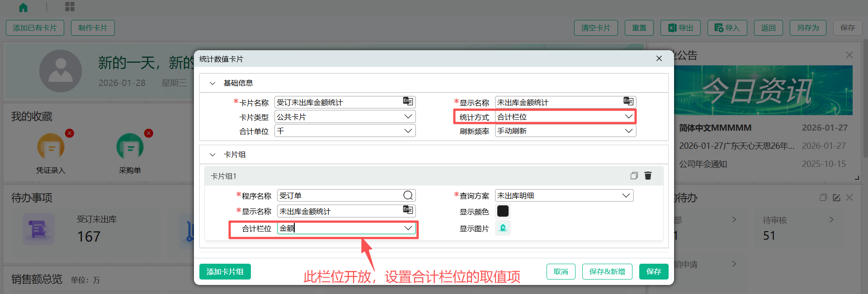Open the 查询方案 dropdown
The image size is (868, 294).
(626, 196)
